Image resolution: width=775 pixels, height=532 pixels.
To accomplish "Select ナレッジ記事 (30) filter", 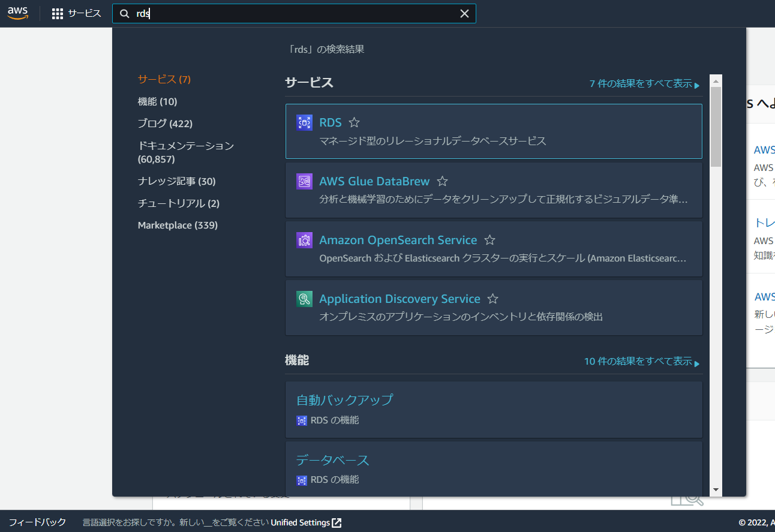I will (176, 181).
